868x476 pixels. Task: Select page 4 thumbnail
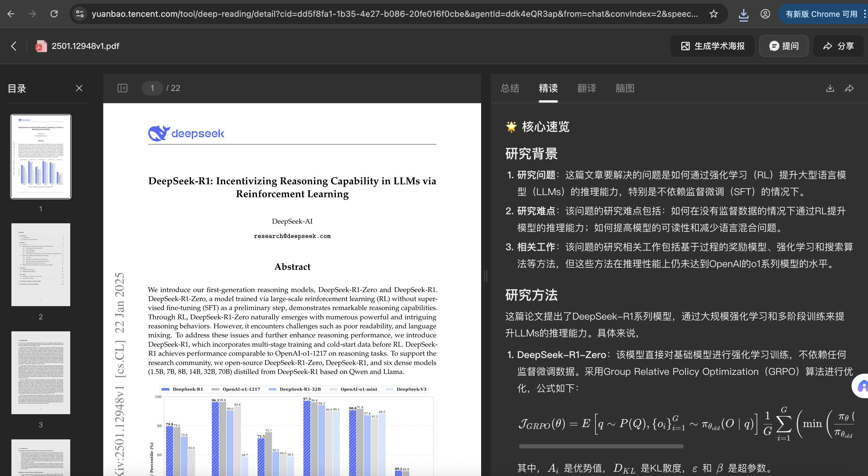41,457
